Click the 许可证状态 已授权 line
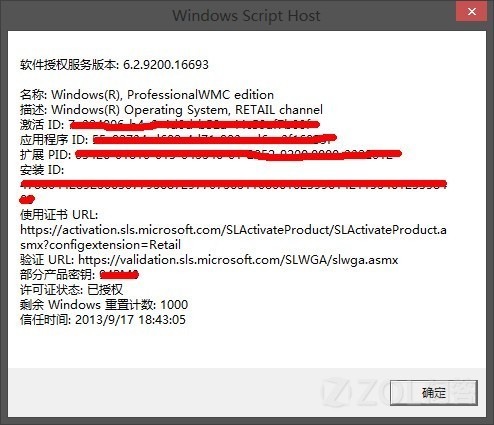494x425 pixels. point(71,290)
